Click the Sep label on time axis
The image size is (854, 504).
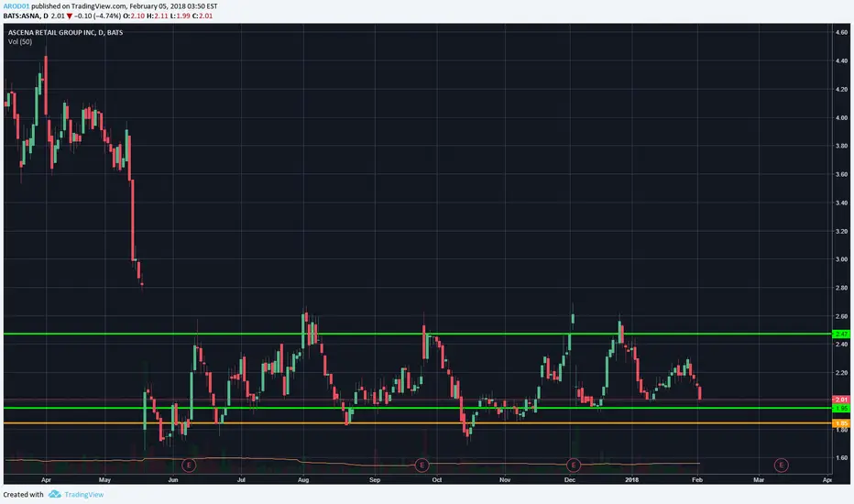[x=375, y=480]
